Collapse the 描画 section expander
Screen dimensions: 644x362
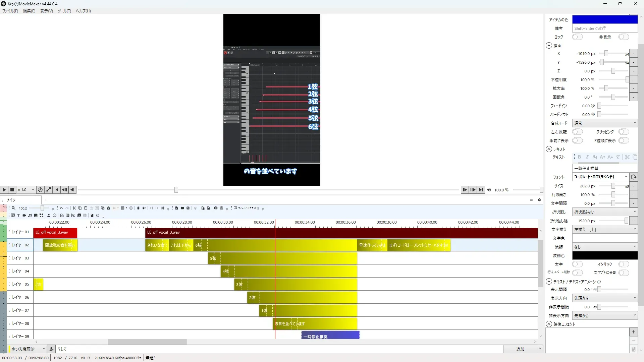(549, 46)
